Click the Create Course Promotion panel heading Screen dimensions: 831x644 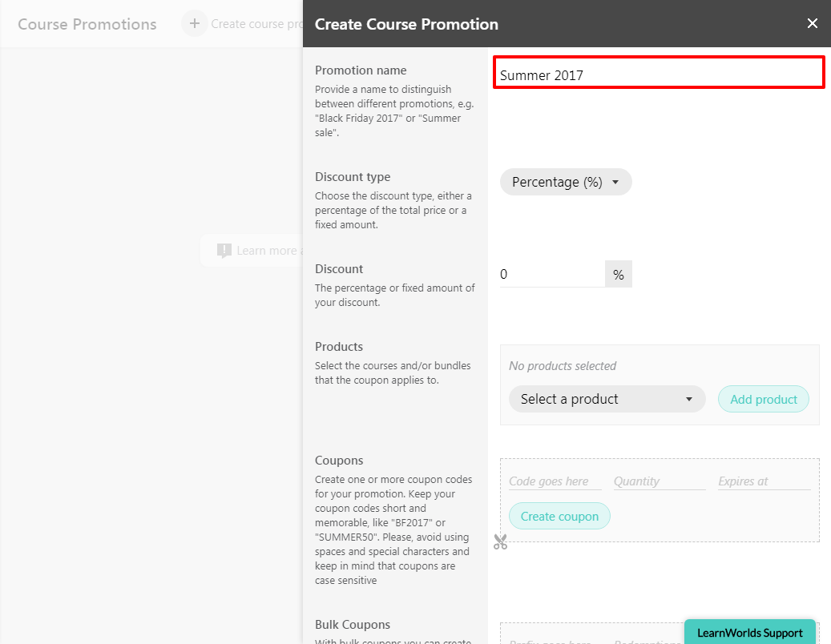click(406, 24)
